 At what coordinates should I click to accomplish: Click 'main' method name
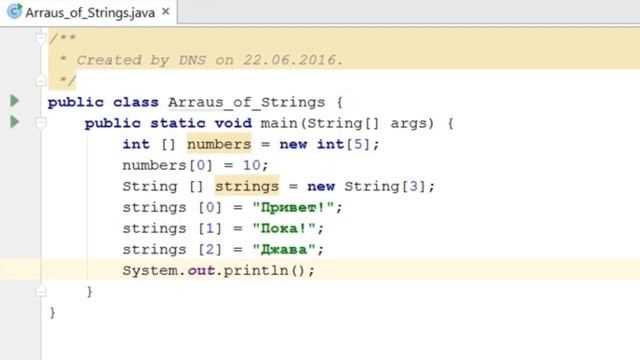pyautogui.click(x=279, y=123)
